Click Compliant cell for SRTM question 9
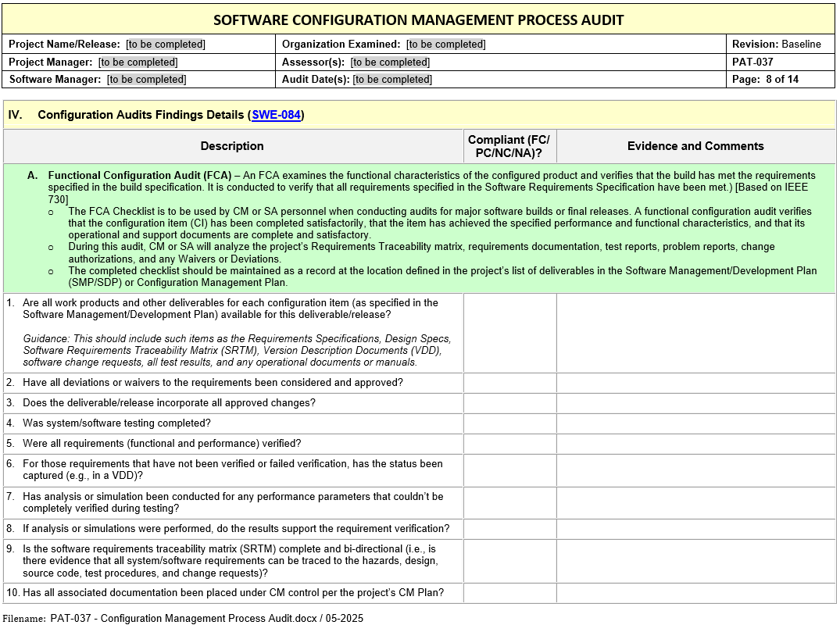The image size is (840, 625). [x=509, y=561]
